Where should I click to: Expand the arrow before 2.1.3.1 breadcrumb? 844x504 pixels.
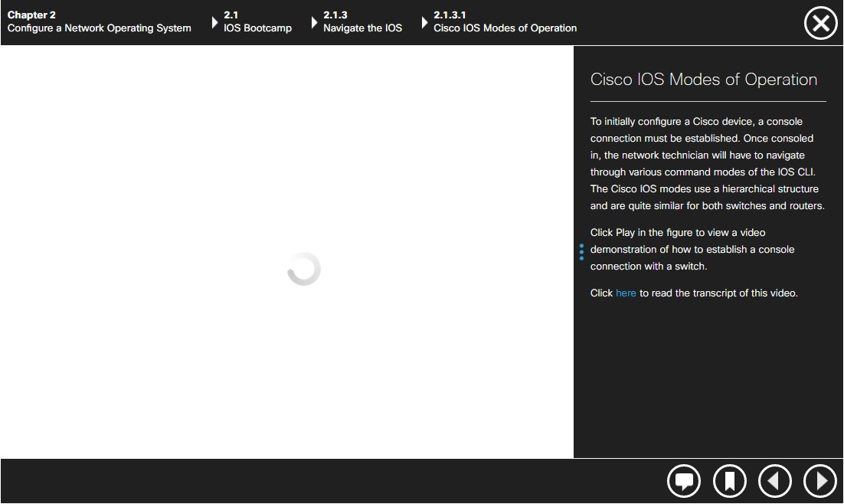point(425,23)
